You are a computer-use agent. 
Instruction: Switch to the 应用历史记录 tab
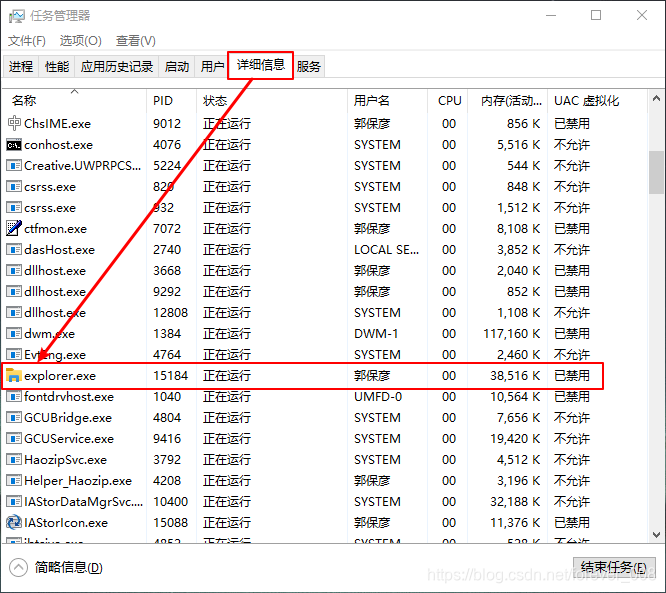pos(117,67)
